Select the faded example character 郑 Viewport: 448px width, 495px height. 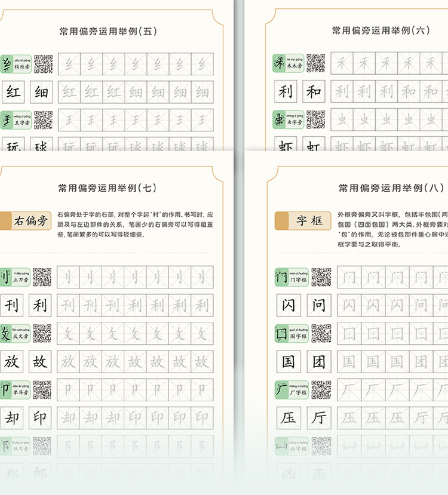pyautogui.click(x=12, y=474)
